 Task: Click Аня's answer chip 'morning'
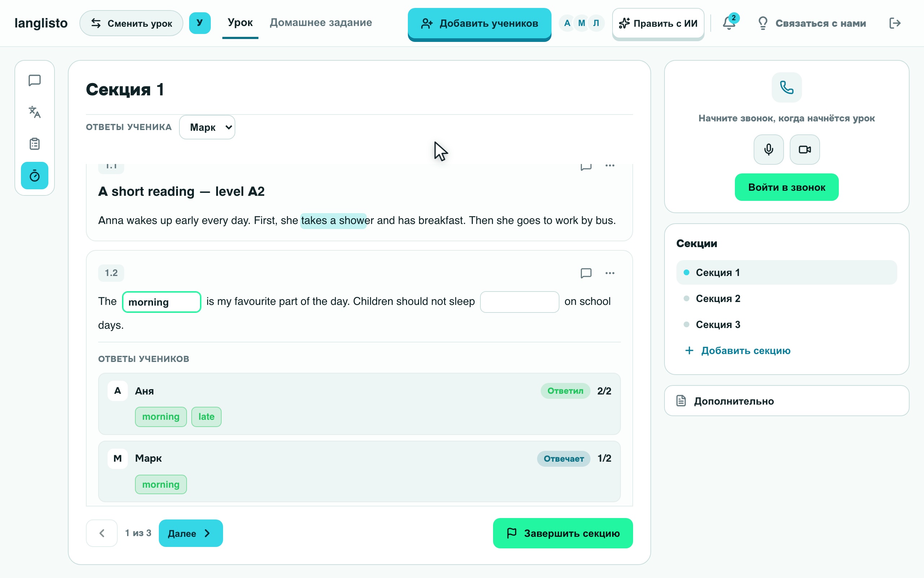pyautogui.click(x=161, y=417)
